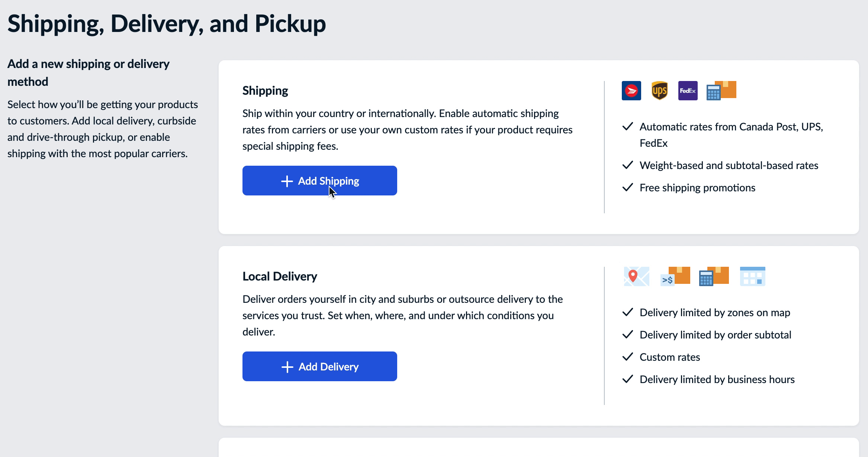Image resolution: width=868 pixels, height=457 pixels.
Task: Click the Shipping section heading
Action: (x=265, y=91)
